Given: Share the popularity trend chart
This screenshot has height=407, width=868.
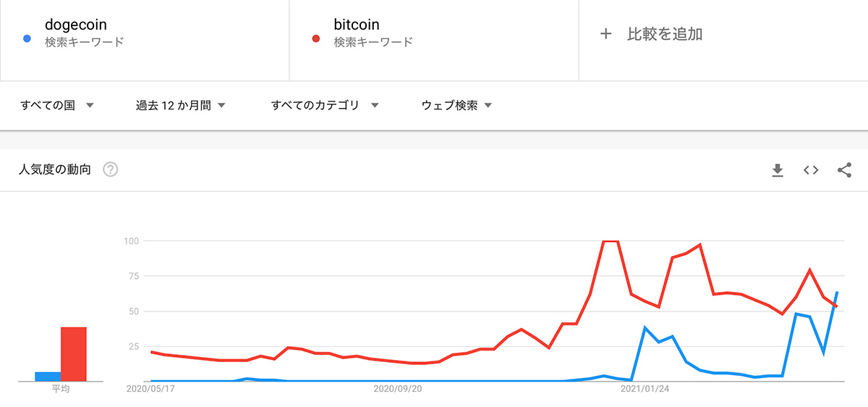Looking at the screenshot, I should tap(844, 170).
